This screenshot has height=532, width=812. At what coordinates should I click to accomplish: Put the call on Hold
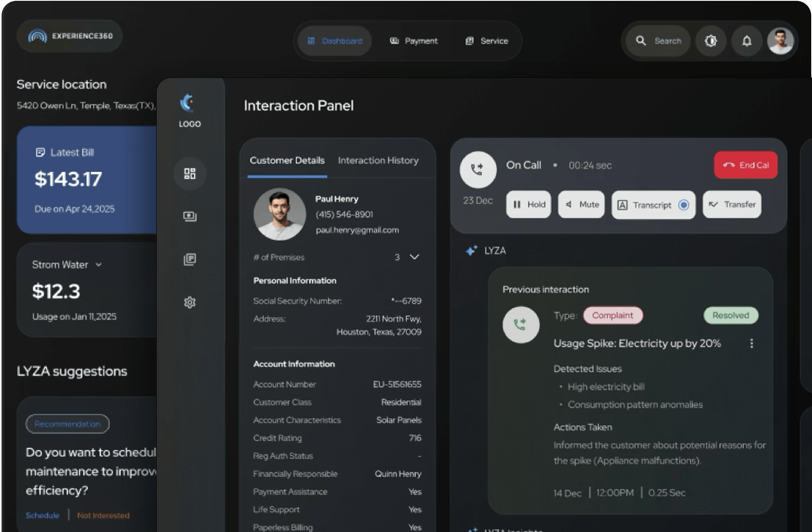pyautogui.click(x=528, y=205)
